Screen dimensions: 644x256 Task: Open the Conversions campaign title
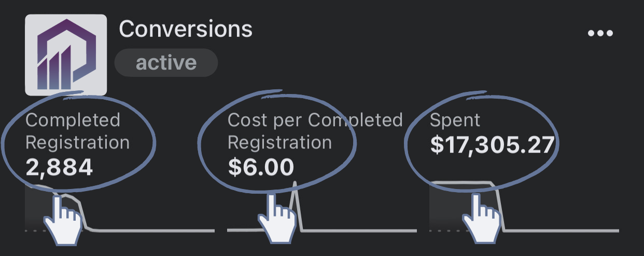coord(186,29)
